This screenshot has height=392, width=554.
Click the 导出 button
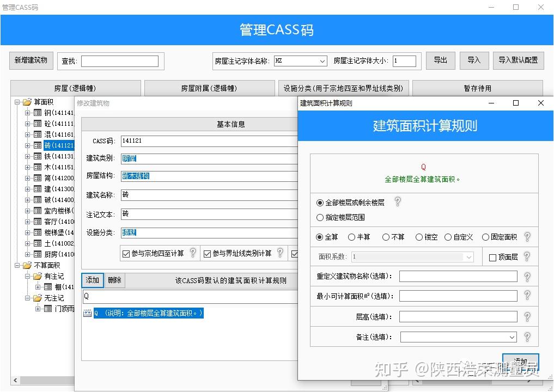click(441, 60)
